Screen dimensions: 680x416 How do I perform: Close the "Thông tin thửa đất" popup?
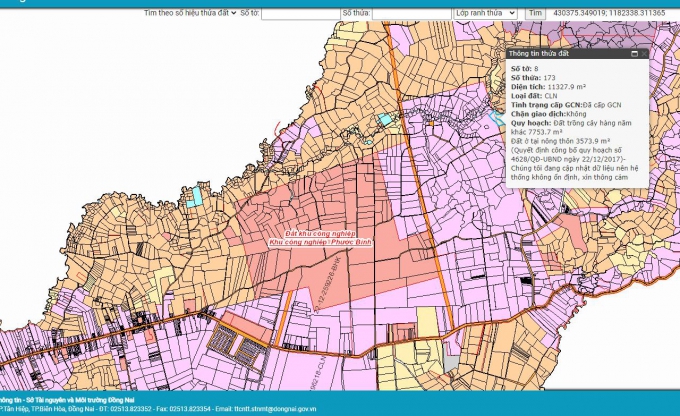[x=643, y=54]
